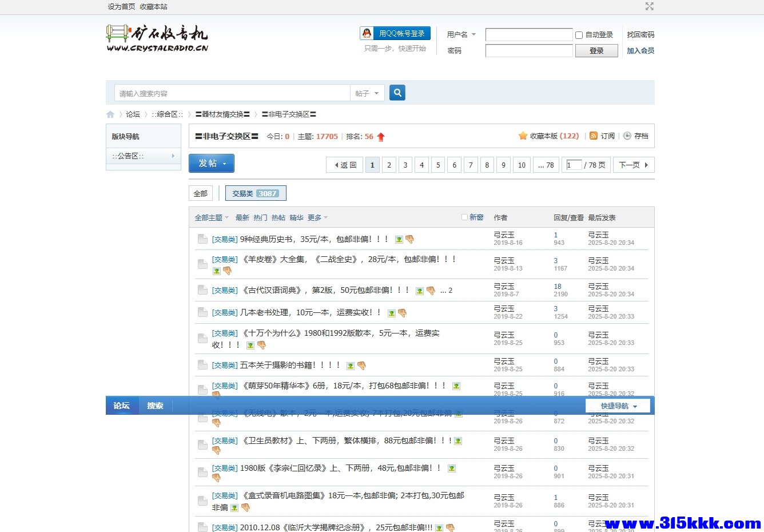Click the fullscreen icon at top right
The width and height of the screenshot is (764, 532).
coord(649,7)
